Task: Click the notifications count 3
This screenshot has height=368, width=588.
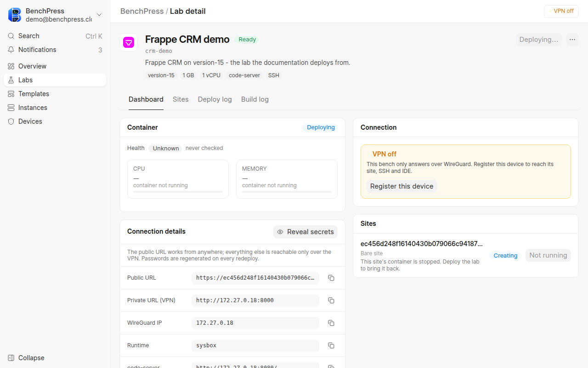Action: coord(100,50)
